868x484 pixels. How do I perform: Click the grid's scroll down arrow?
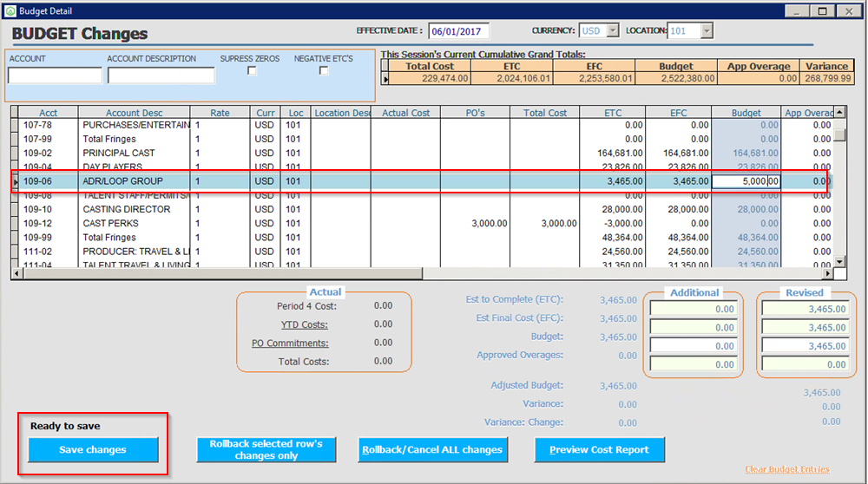pos(839,262)
